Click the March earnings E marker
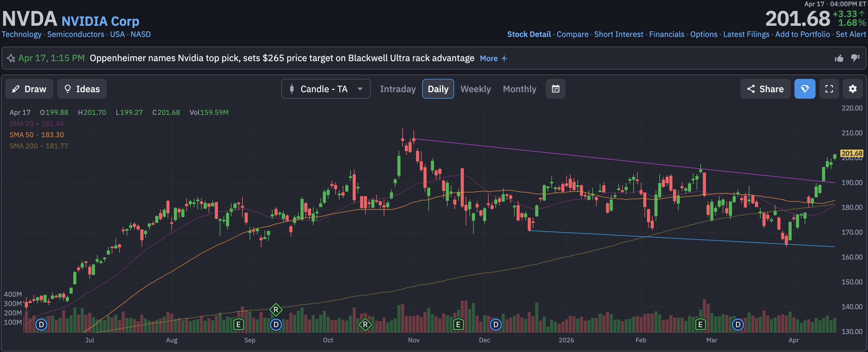This screenshot has width=868, height=352. click(700, 324)
